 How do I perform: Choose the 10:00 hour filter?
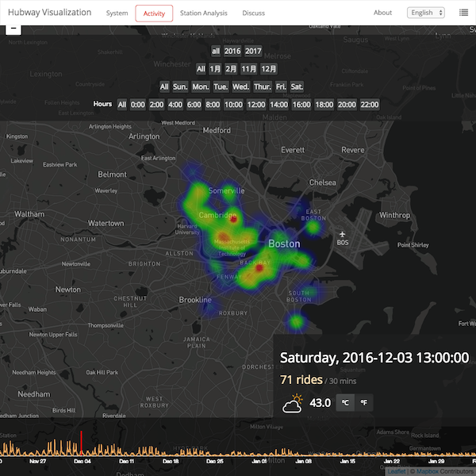pyautogui.click(x=233, y=105)
